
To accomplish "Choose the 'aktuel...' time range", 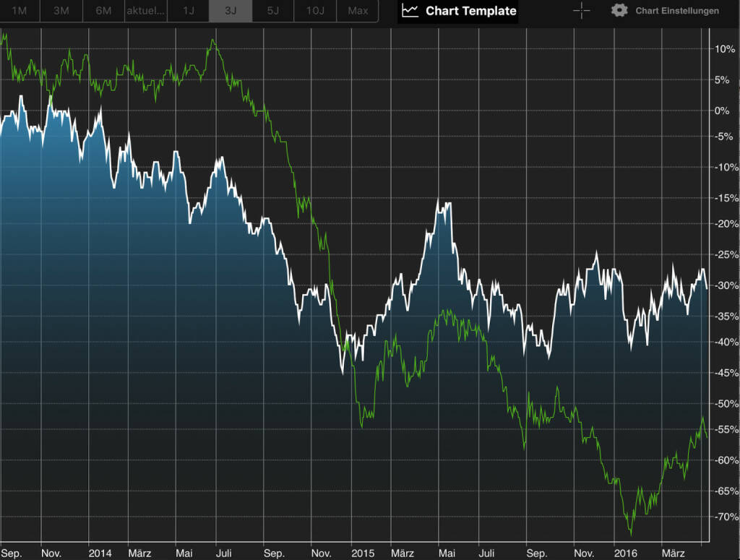I will tap(146, 11).
